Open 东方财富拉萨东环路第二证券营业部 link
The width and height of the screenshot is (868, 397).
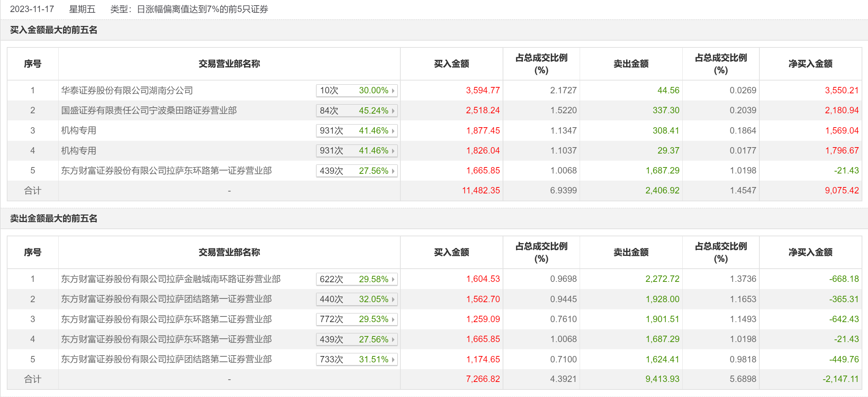click(x=166, y=319)
